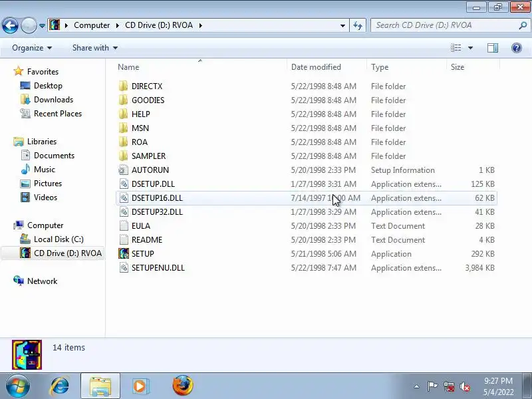This screenshot has width=532, height=399.
Task: Open the Pictures library
Action: [48, 183]
